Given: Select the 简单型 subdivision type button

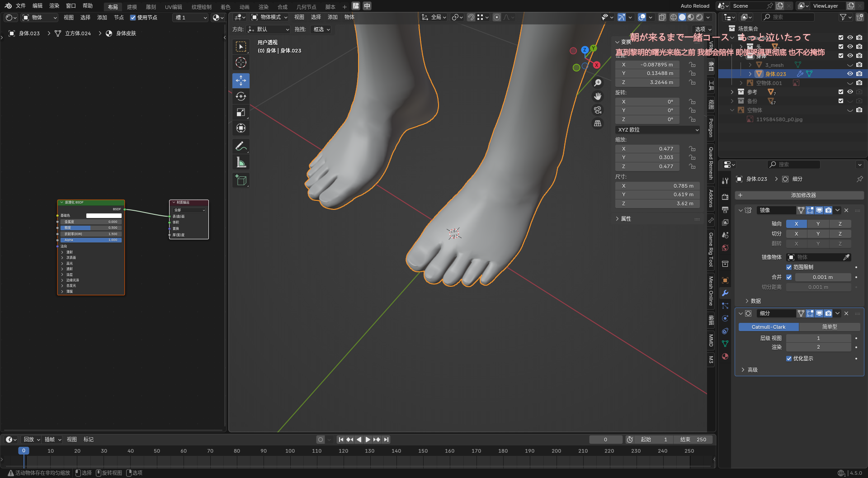Looking at the screenshot, I should pyautogui.click(x=829, y=327).
